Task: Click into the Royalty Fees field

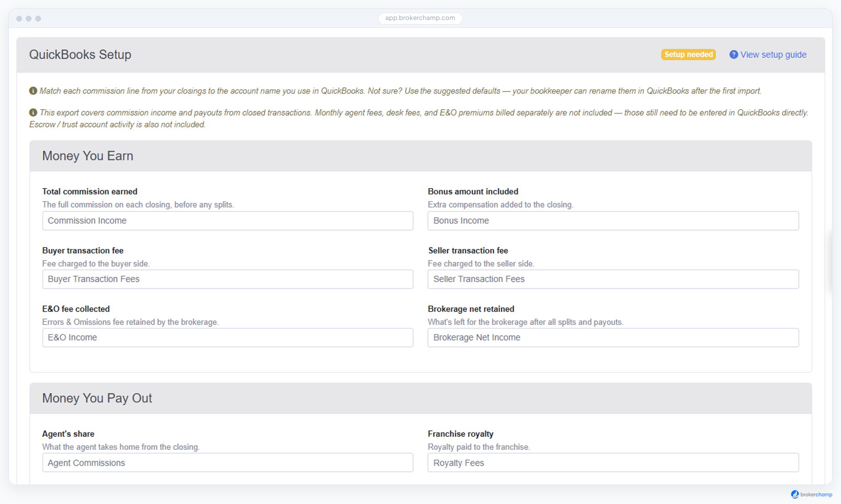Action: pos(613,462)
